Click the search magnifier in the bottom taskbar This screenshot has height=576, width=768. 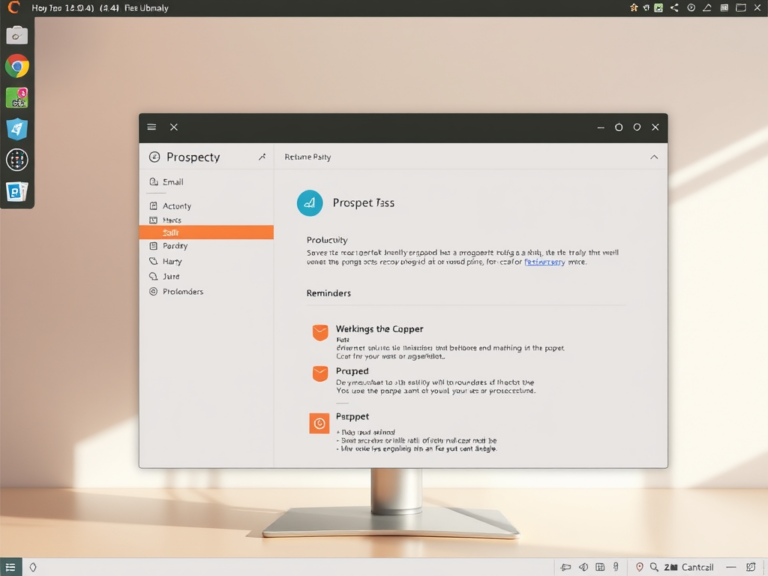[654, 567]
